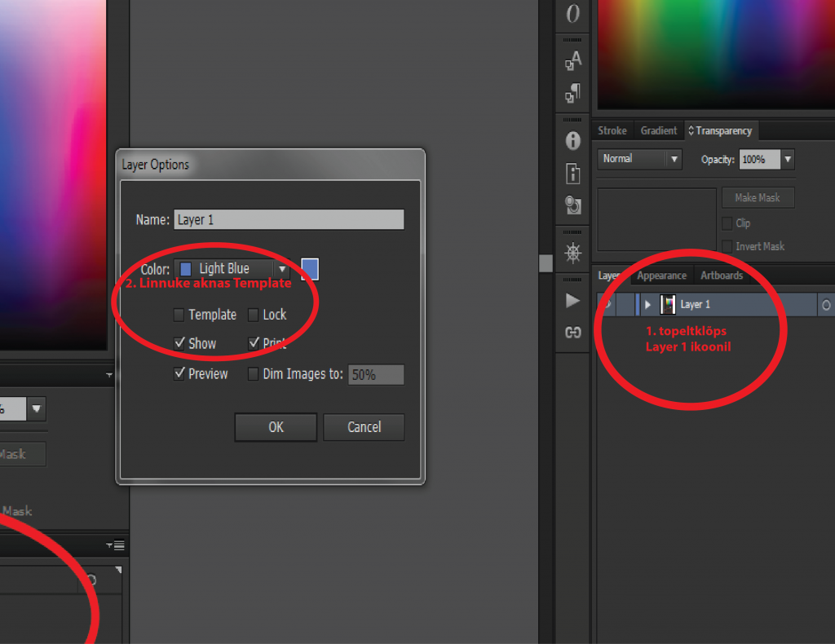Open left percentage dropdown arrow
The image size is (835, 644).
pyautogui.click(x=36, y=408)
